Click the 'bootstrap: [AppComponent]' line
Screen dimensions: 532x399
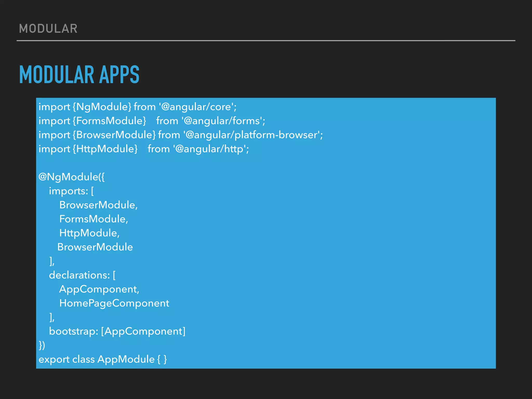[x=117, y=331]
